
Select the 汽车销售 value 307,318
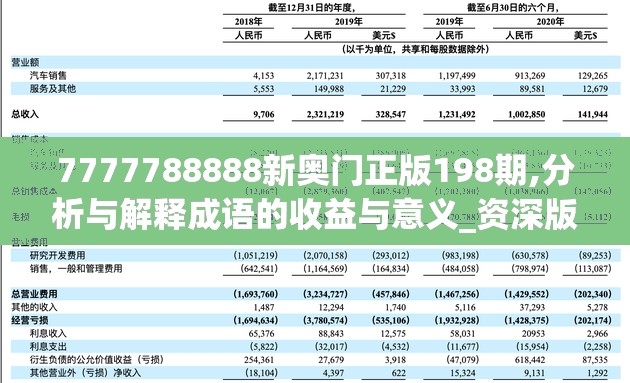391,76
